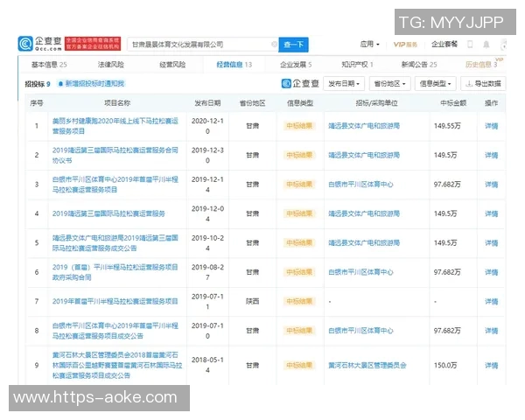Click 详情 for row 9
The image size is (525, 420).
pos(491,365)
